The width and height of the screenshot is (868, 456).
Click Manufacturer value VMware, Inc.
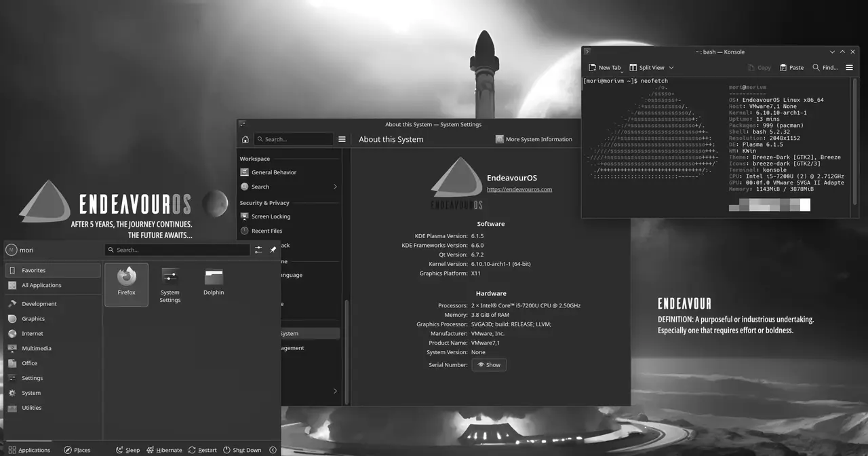coord(488,334)
